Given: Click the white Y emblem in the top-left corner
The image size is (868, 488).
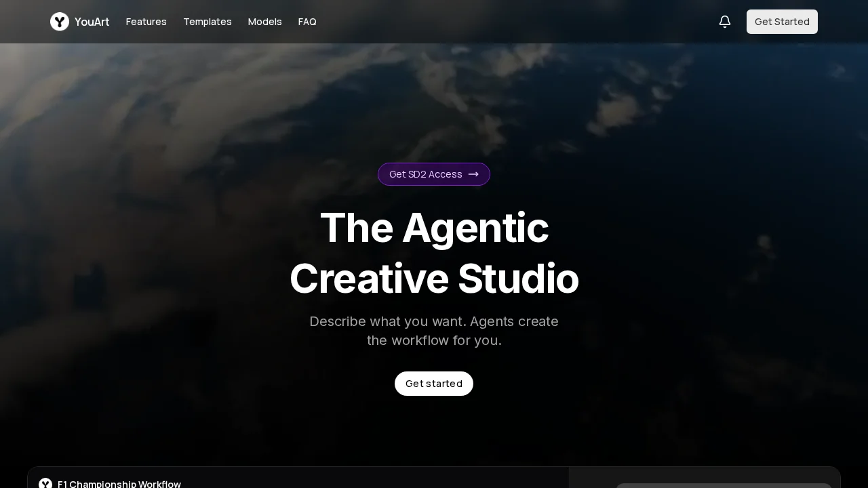Looking at the screenshot, I should (60, 22).
